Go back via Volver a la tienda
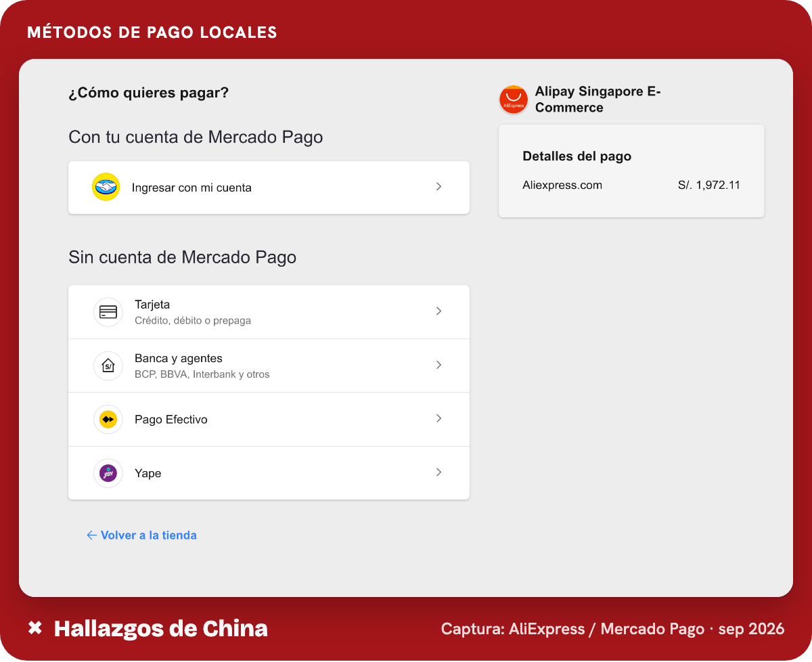The width and height of the screenshot is (812, 662). tap(141, 535)
